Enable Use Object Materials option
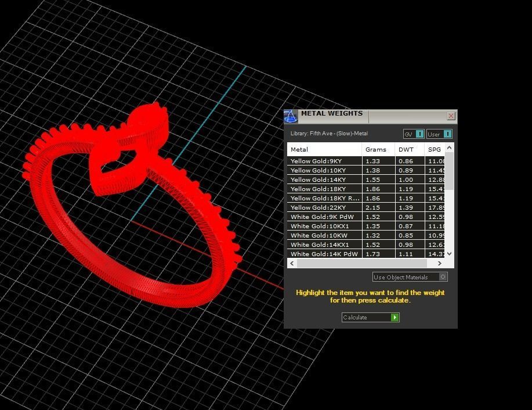This screenshot has height=410, width=532. point(410,277)
